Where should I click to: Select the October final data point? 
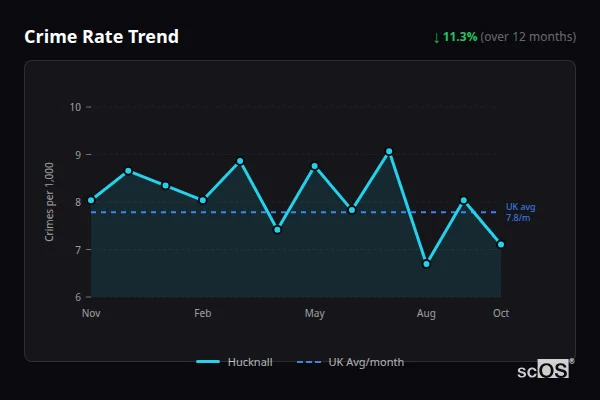point(501,244)
